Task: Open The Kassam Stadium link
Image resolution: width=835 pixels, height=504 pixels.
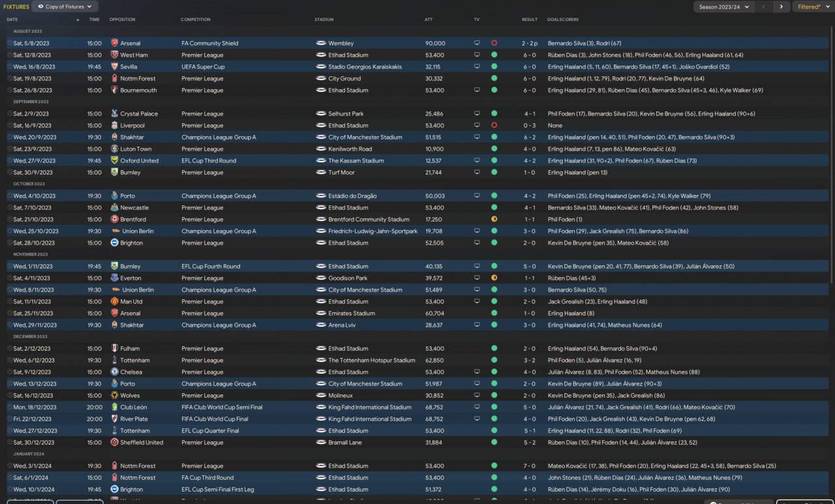Action: pos(356,160)
